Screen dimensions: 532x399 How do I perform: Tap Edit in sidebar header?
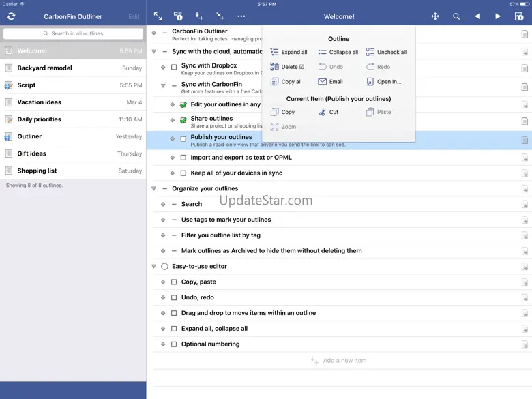pos(134,16)
